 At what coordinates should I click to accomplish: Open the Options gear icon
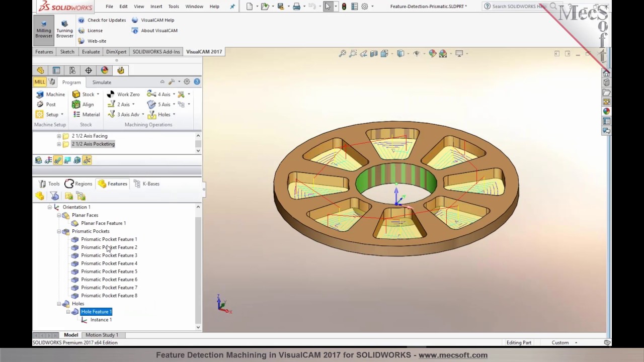pos(365,7)
